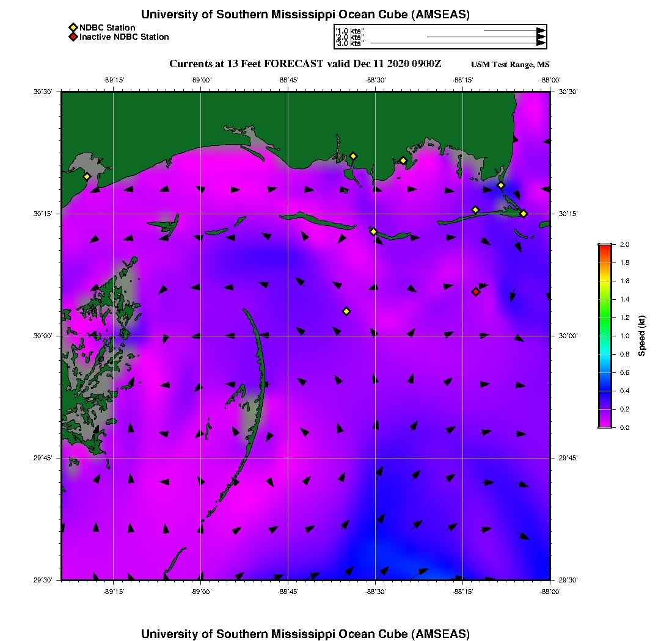
Task: Click the southernmost yellow station marker in open water
Action: 346,311
